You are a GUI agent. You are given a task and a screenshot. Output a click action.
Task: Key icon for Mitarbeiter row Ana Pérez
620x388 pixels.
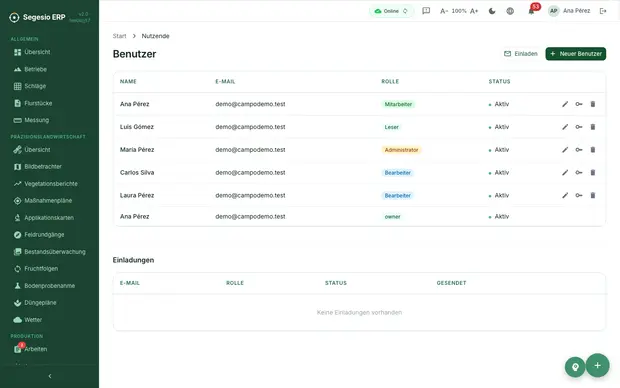579,104
